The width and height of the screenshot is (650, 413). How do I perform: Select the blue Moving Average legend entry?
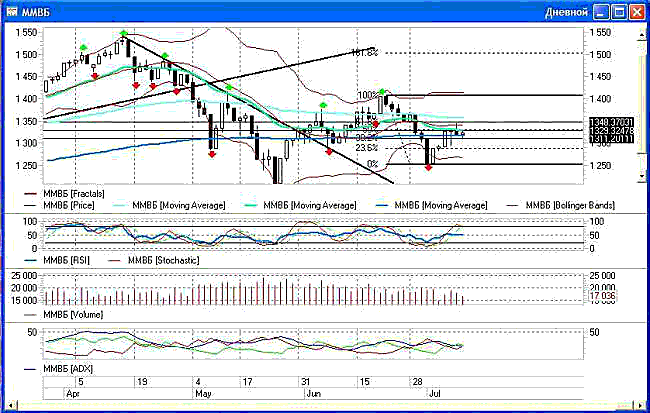point(431,205)
